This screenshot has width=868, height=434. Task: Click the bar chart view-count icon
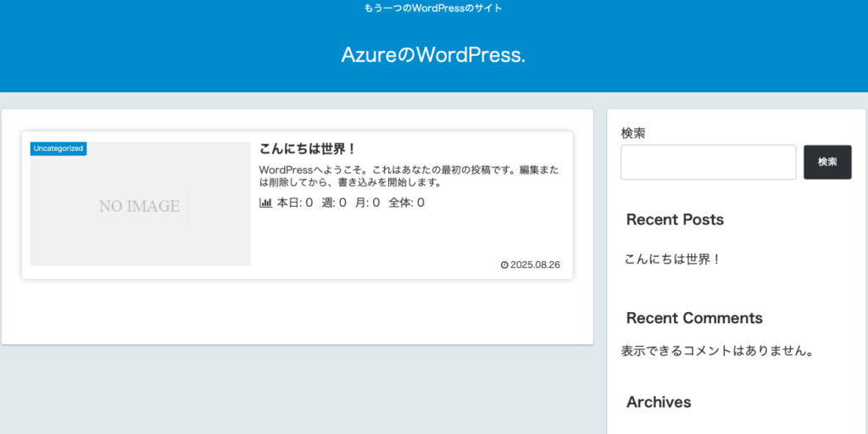(x=265, y=203)
